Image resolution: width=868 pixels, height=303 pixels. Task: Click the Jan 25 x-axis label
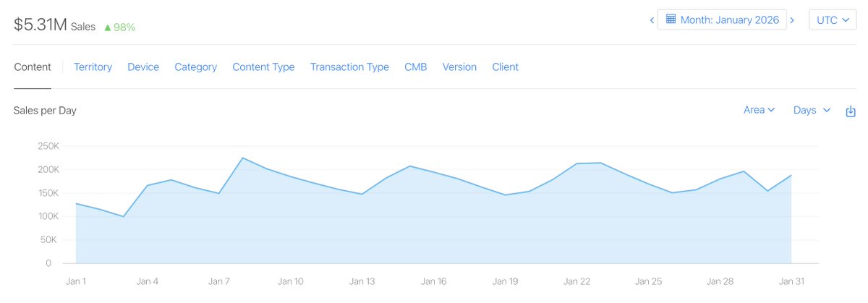point(648,281)
